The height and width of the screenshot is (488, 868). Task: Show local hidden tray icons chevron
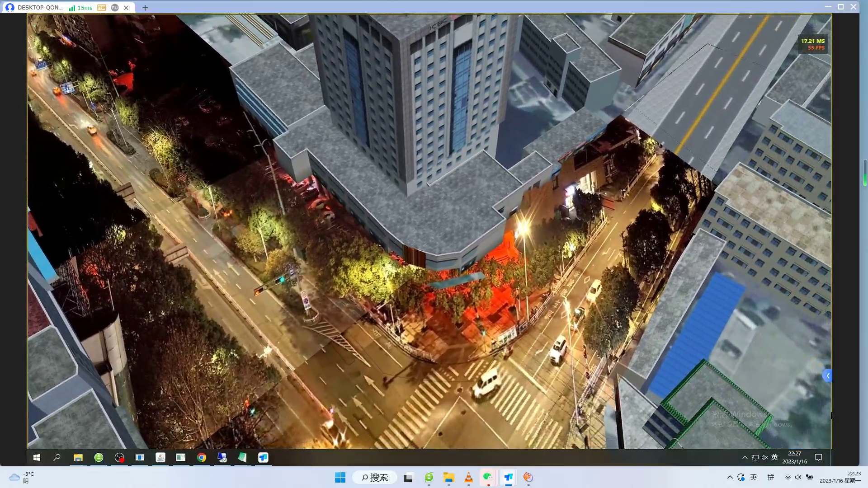point(730,477)
